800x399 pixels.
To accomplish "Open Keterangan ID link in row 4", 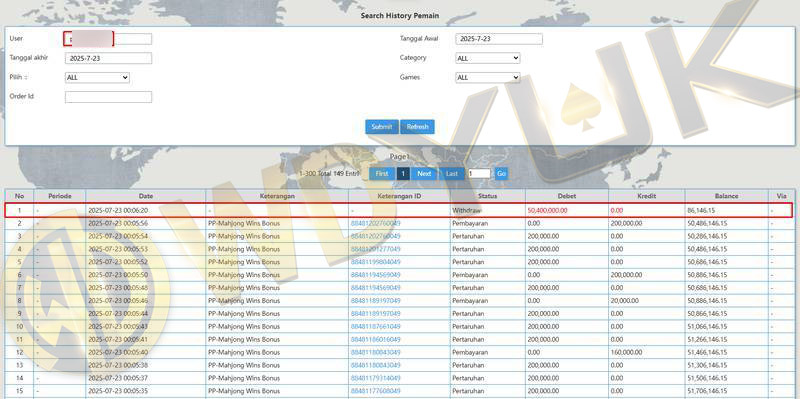I will coord(376,249).
